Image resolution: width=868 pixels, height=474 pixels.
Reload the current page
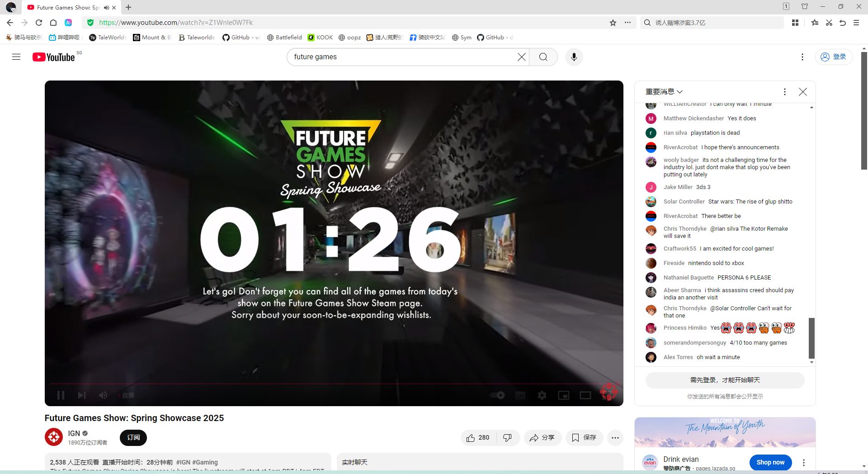39,23
